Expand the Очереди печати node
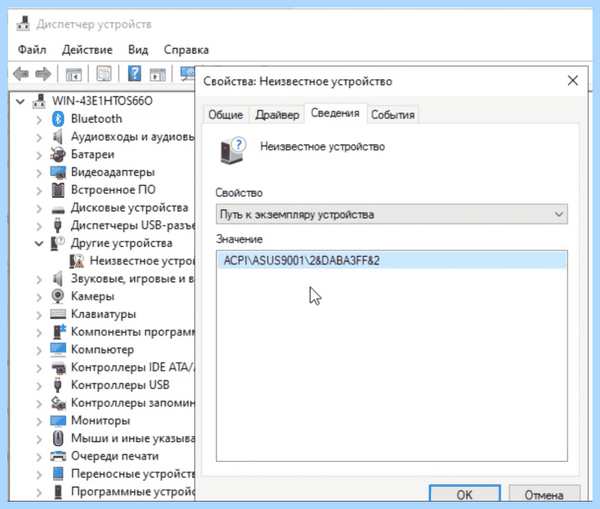 [x=39, y=456]
